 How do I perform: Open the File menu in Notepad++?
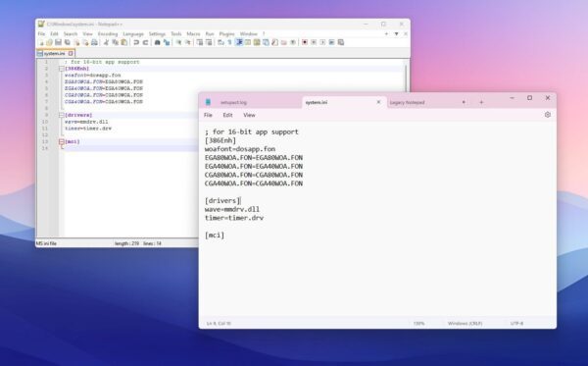click(41, 33)
